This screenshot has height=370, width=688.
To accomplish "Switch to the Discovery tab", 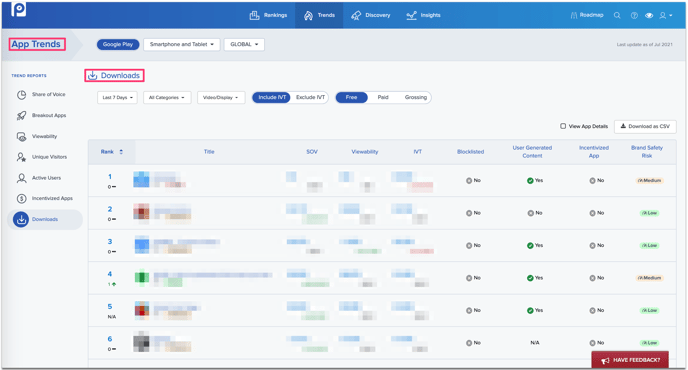I will pyautogui.click(x=371, y=15).
